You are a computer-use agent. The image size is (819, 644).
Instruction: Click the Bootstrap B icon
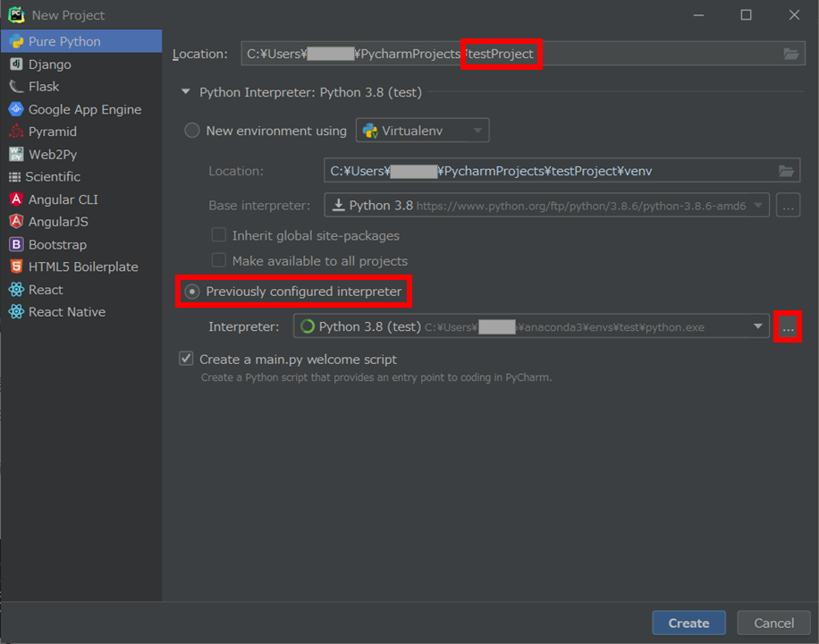point(16,244)
